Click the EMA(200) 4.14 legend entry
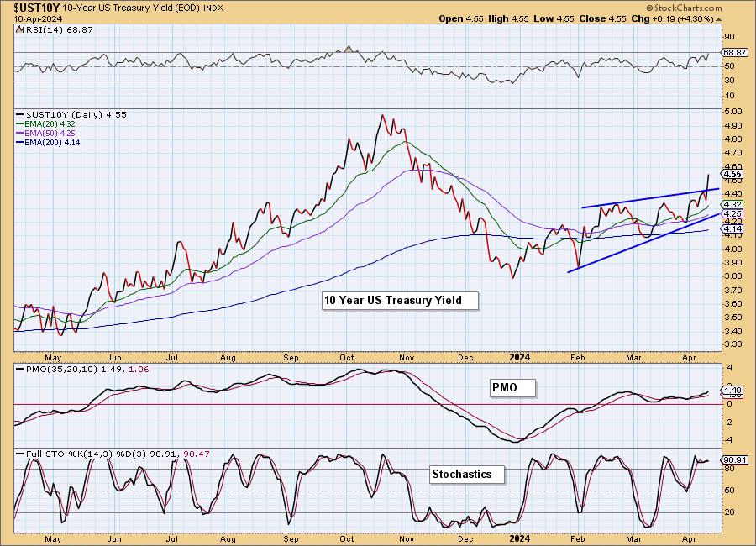 point(48,142)
